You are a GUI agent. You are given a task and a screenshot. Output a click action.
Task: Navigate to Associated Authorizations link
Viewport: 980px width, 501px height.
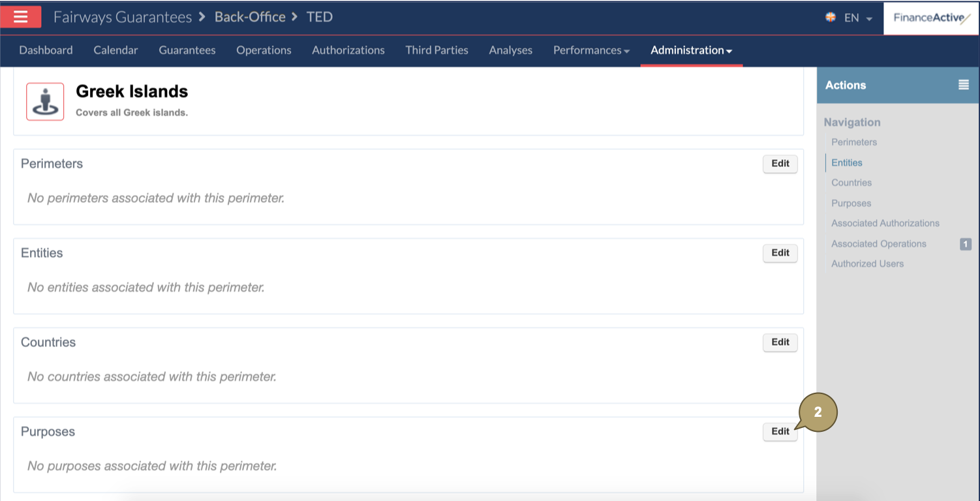tap(885, 223)
